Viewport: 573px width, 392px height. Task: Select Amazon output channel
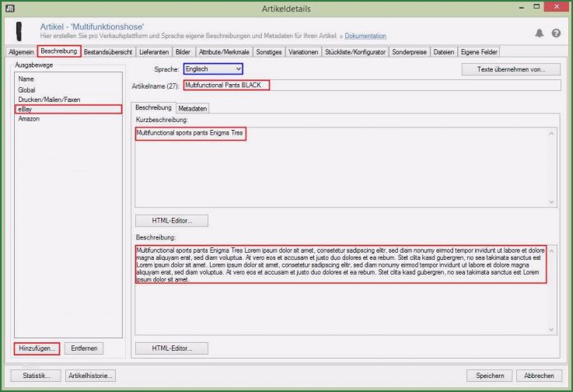coord(29,120)
